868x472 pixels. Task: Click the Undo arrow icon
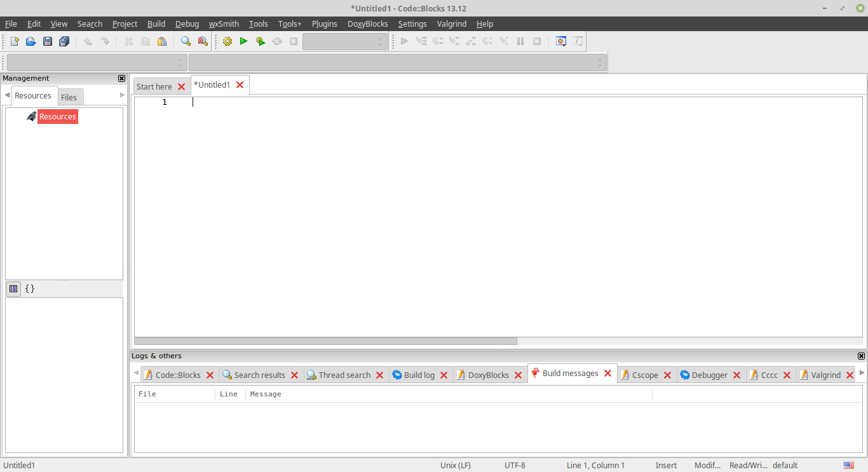point(88,41)
